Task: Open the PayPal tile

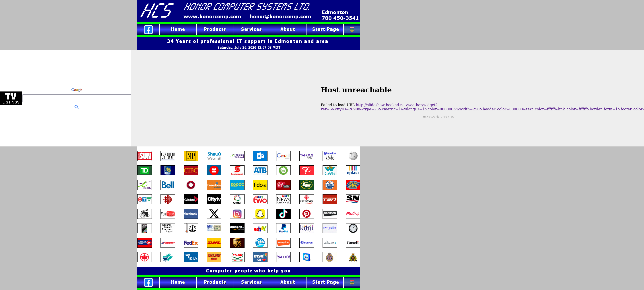Action: pyautogui.click(x=284, y=228)
